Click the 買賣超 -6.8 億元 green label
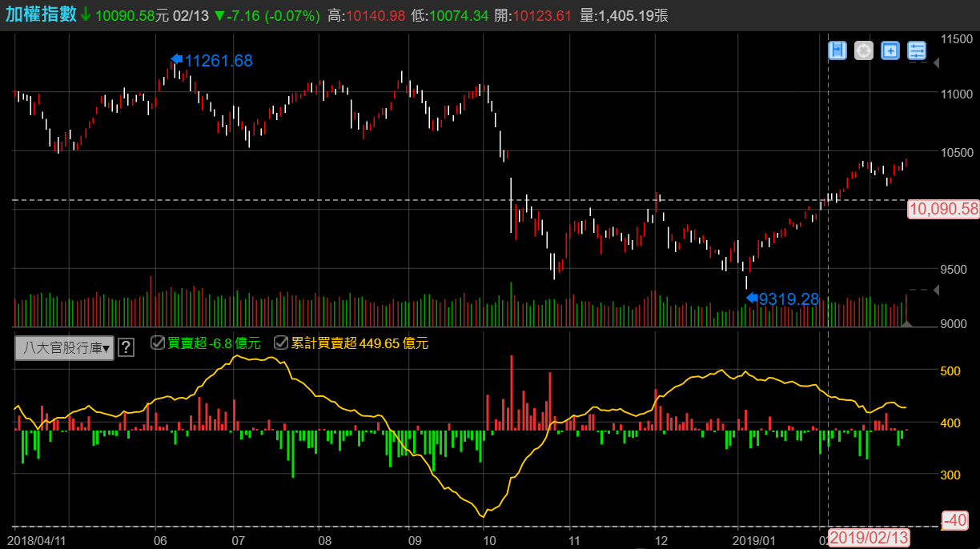The width and height of the screenshot is (980, 549). pos(214,343)
